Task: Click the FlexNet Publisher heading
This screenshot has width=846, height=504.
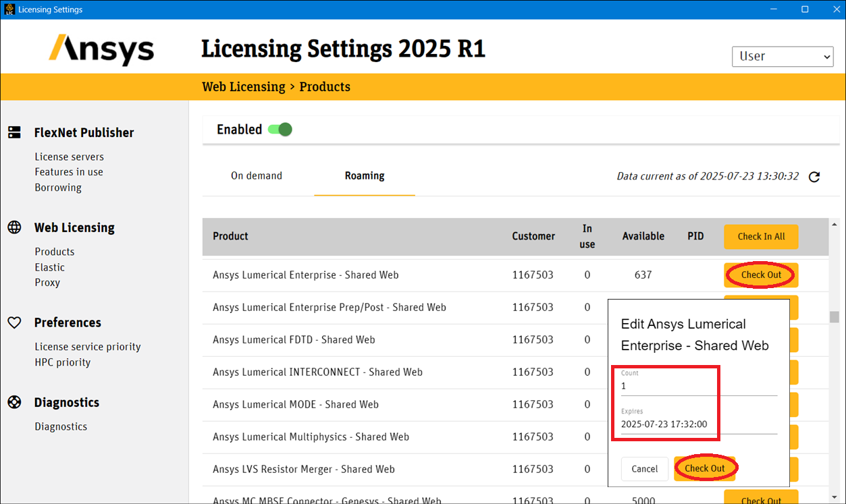Action: [x=84, y=133]
